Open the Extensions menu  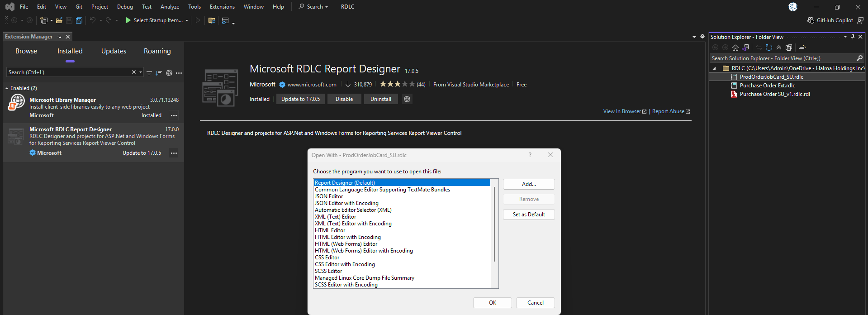(222, 7)
